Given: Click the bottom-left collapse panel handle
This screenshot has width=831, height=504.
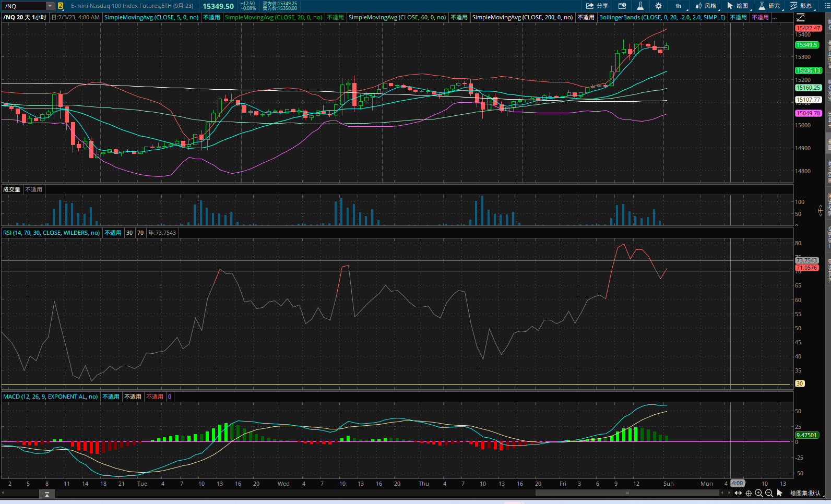Looking at the screenshot, I should [47, 494].
